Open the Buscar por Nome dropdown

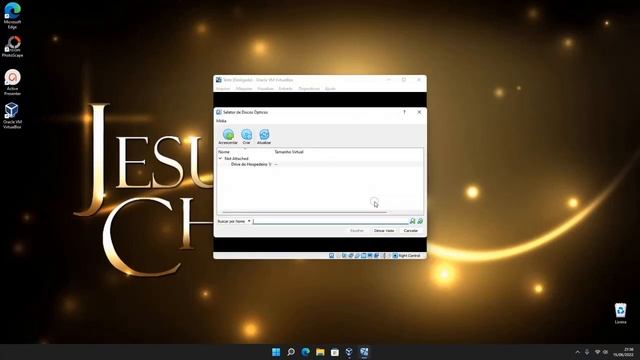(234, 221)
